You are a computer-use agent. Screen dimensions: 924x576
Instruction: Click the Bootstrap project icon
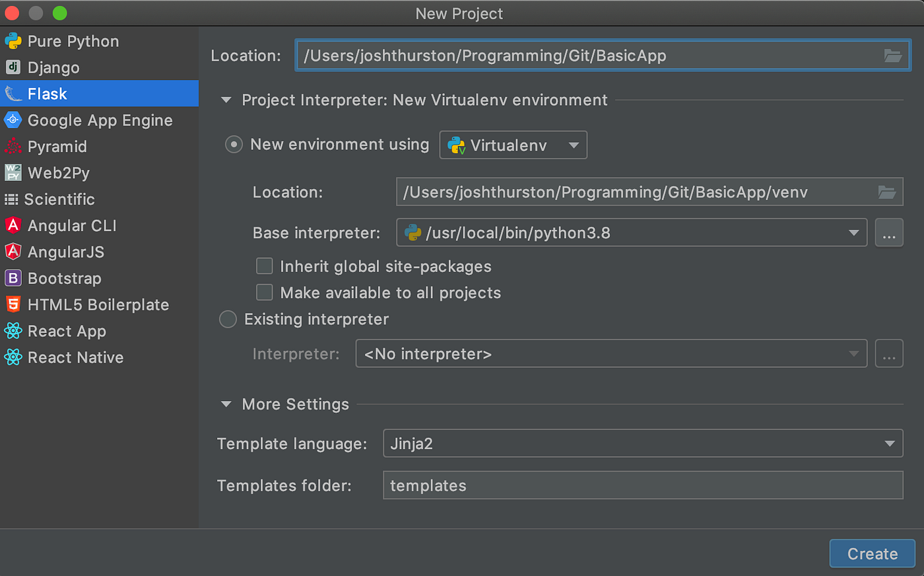coord(13,279)
